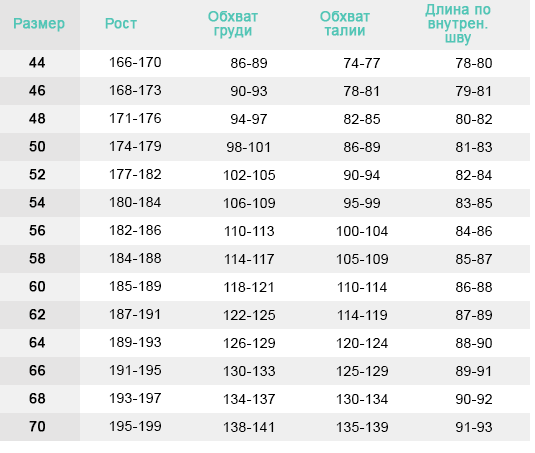535x453 pixels.
Task: Click height value 177-182
Action: click(x=135, y=174)
